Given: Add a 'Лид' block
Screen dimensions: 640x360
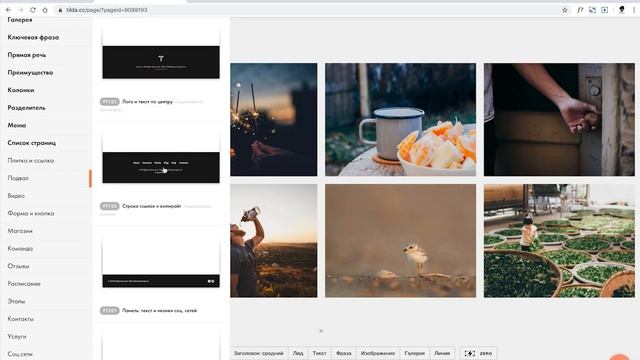Looking at the screenshot, I should pyautogui.click(x=298, y=353).
